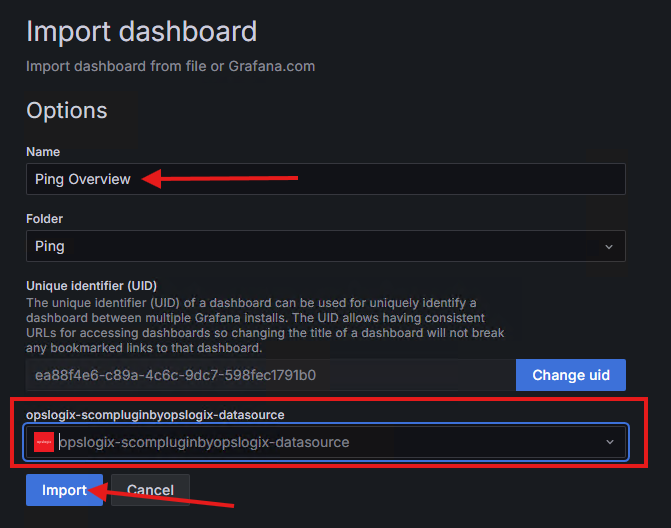The image size is (671, 528).
Task: Expand the Folder dropdown chevron arrow
Action: (609, 246)
